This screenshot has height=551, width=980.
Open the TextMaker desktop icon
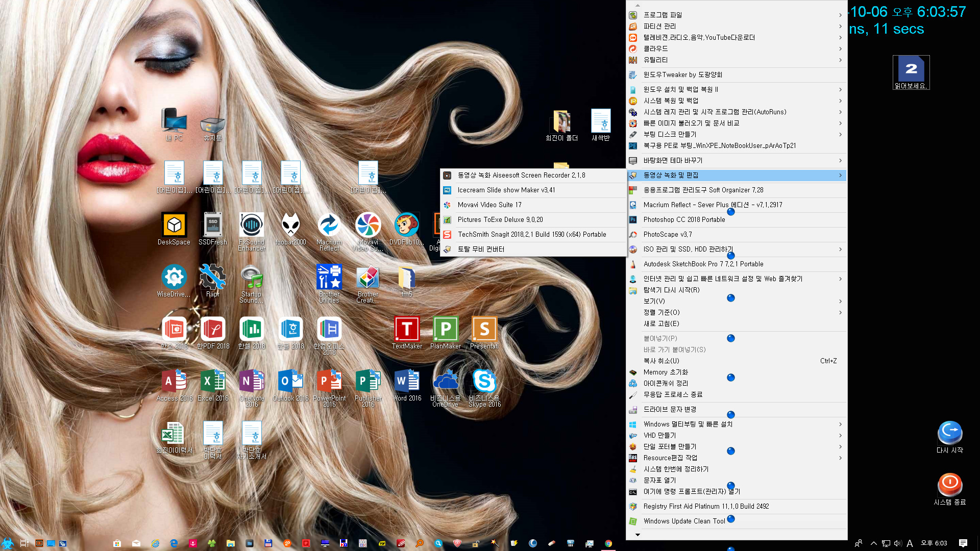point(407,333)
